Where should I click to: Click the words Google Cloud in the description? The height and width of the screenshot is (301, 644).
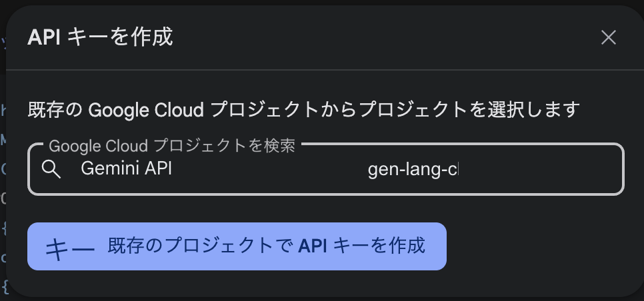(x=146, y=109)
